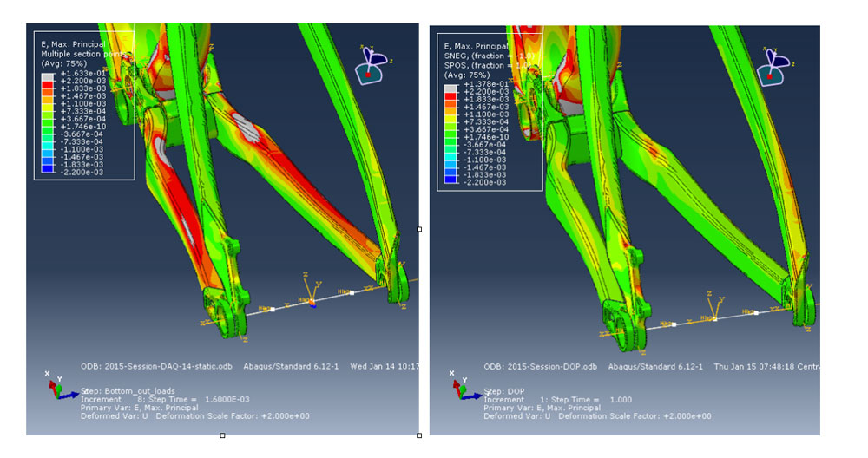868x458 pixels.
Task: Select the bottom-center resize handle of left image
Action: click(x=222, y=435)
